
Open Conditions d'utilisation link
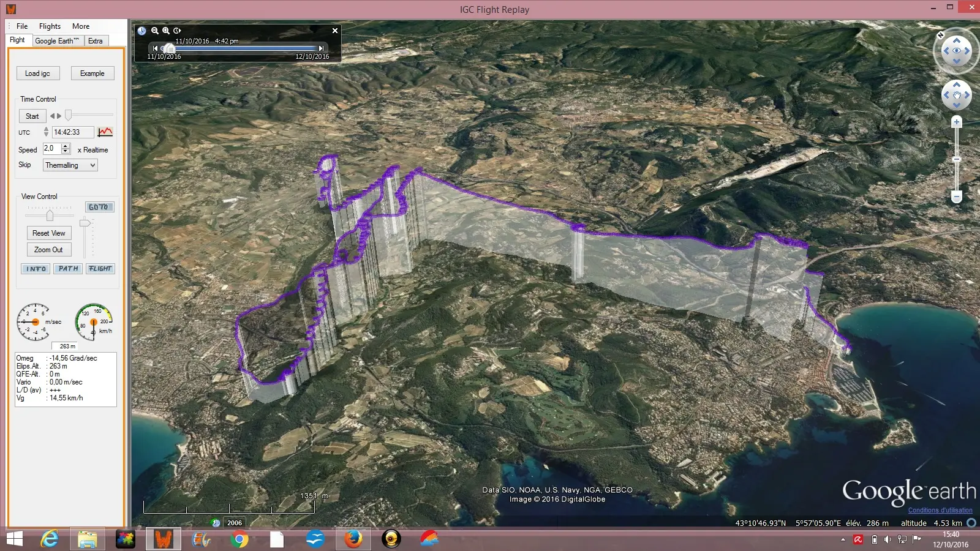point(940,510)
